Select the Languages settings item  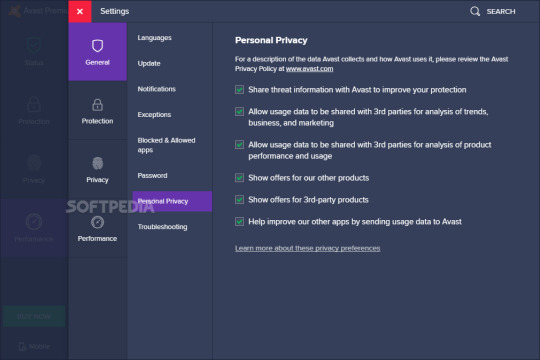point(155,38)
